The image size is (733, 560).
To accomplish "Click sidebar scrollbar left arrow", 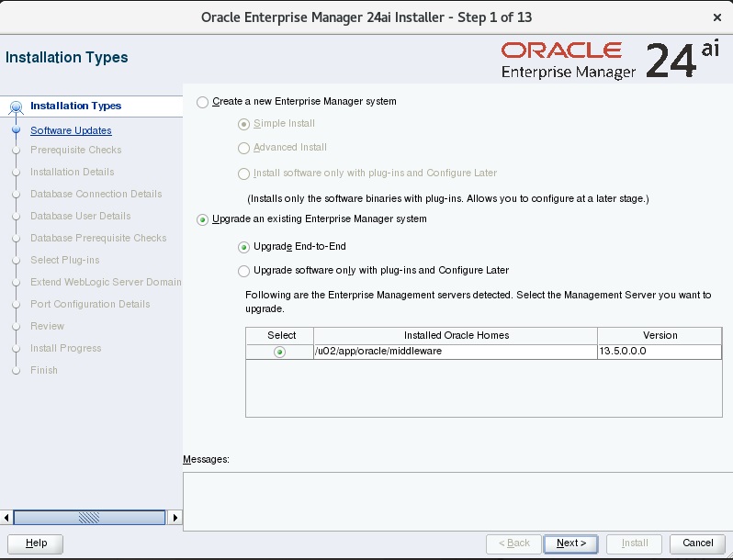I will (x=6, y=518).
